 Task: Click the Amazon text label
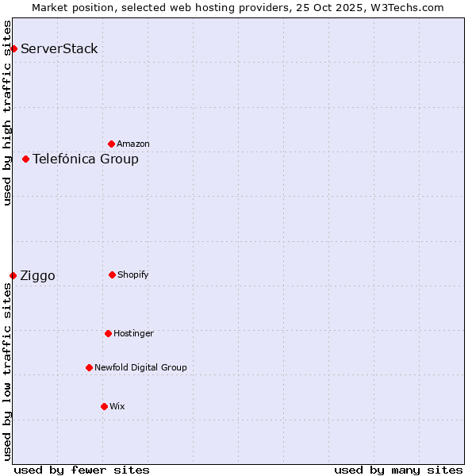[x=133, y=144]
